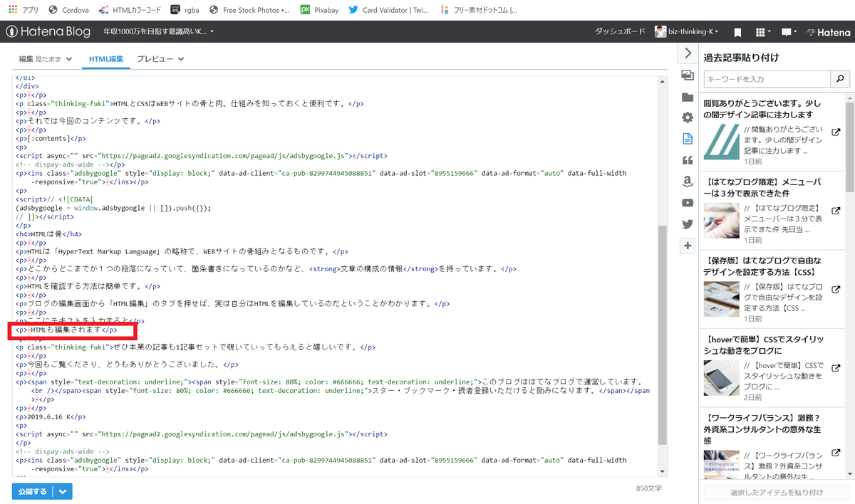855x504 pixels.
Task: Open the Hatena services grid menu
Action: pos(763,32)
